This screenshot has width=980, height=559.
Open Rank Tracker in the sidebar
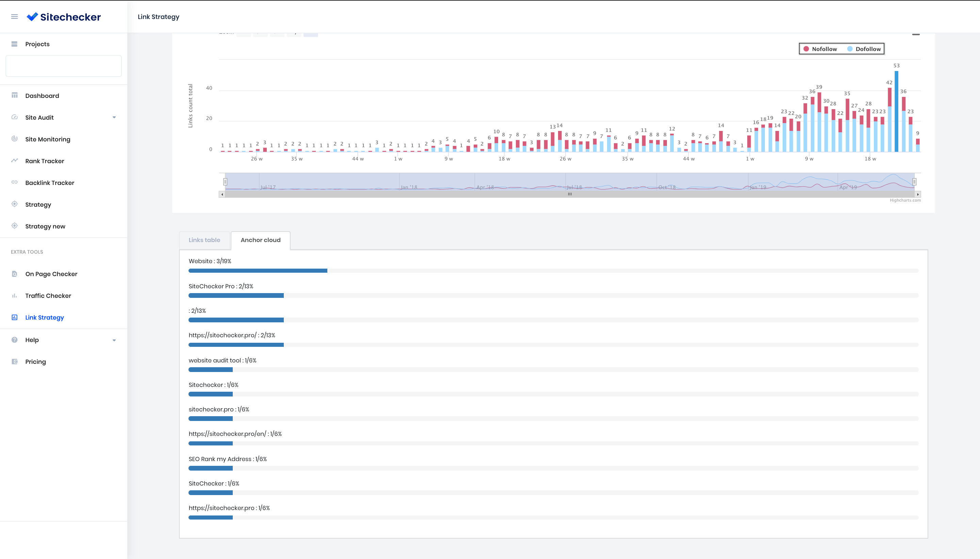pyautogui.click(x=45, y=161)
